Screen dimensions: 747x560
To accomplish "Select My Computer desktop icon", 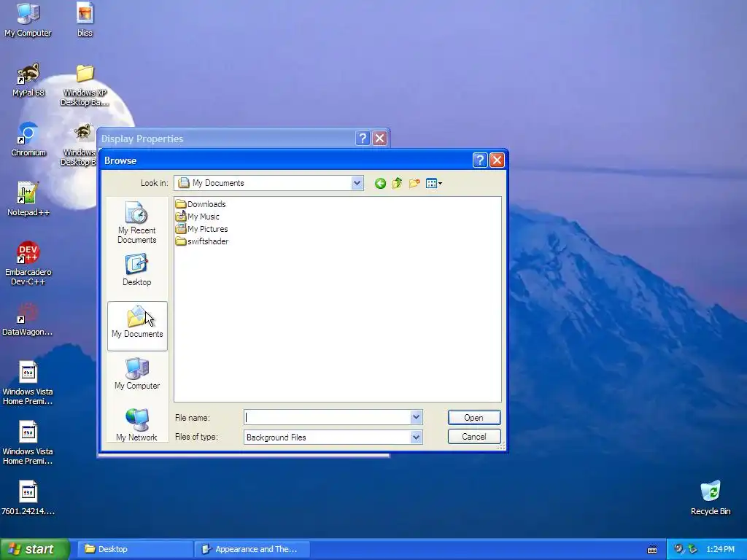I will pos(28,20).
